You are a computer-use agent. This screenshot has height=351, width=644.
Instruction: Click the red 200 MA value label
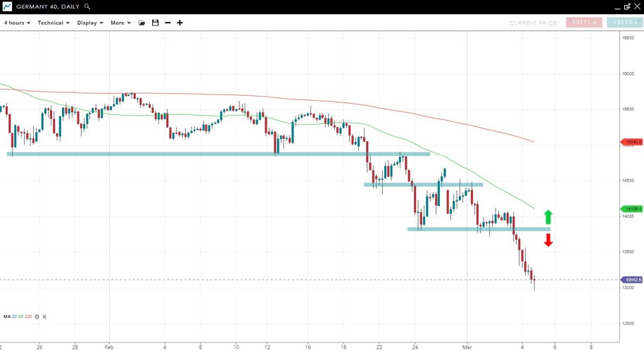pos(632,142)
